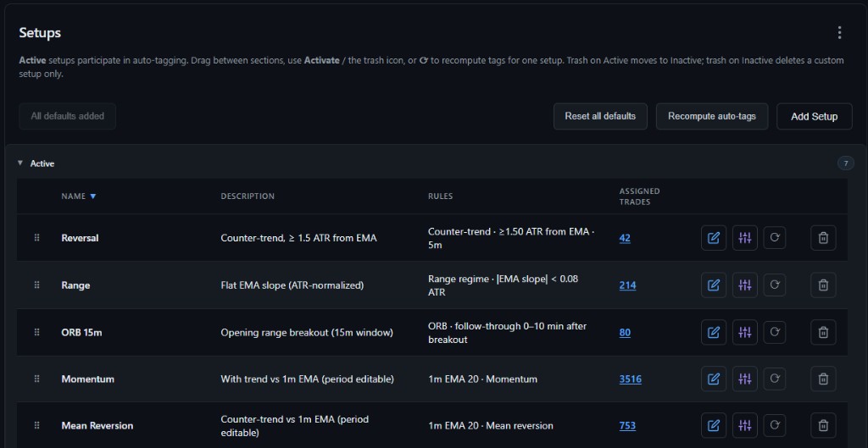Collapse the Active section triangle
Screen dimensions: 868x448
click(x=20, y=163)
